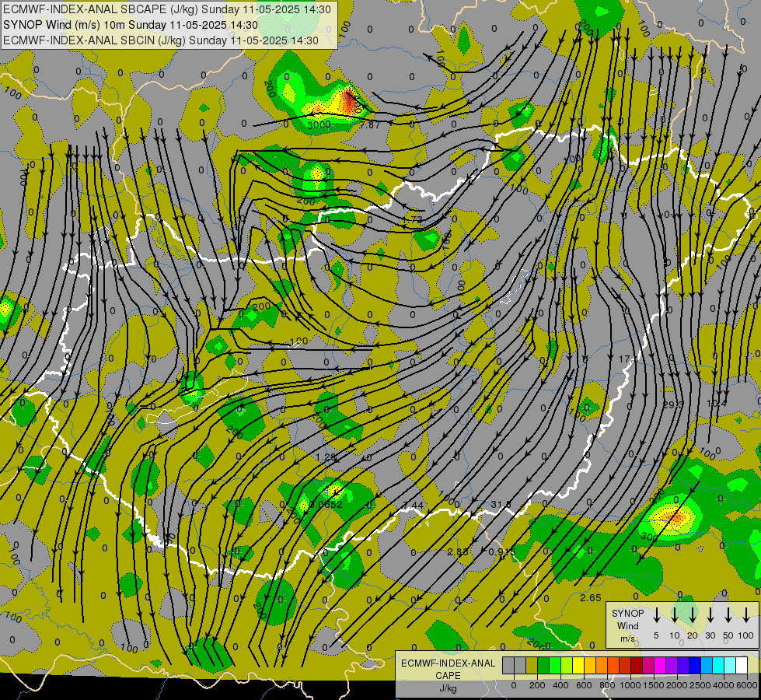Click the 31.5 value label
The width and height of the screenshot is (761, 700).
[501, 505]
